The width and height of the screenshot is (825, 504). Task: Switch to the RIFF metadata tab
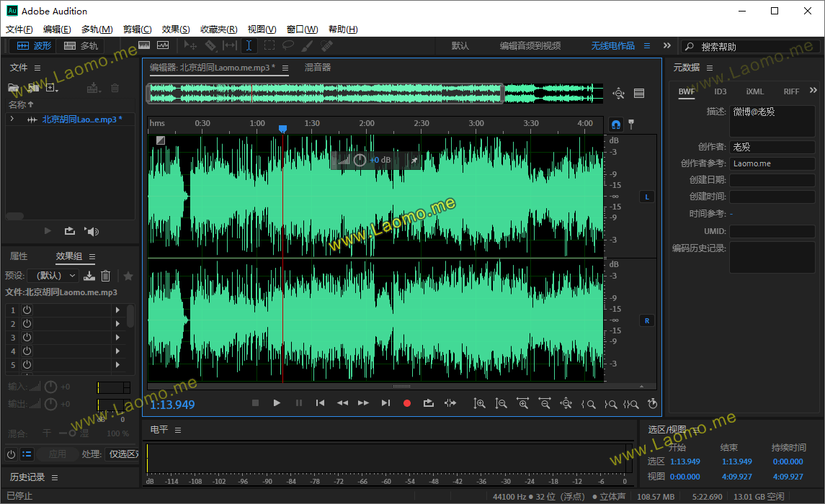click(791, 91)
